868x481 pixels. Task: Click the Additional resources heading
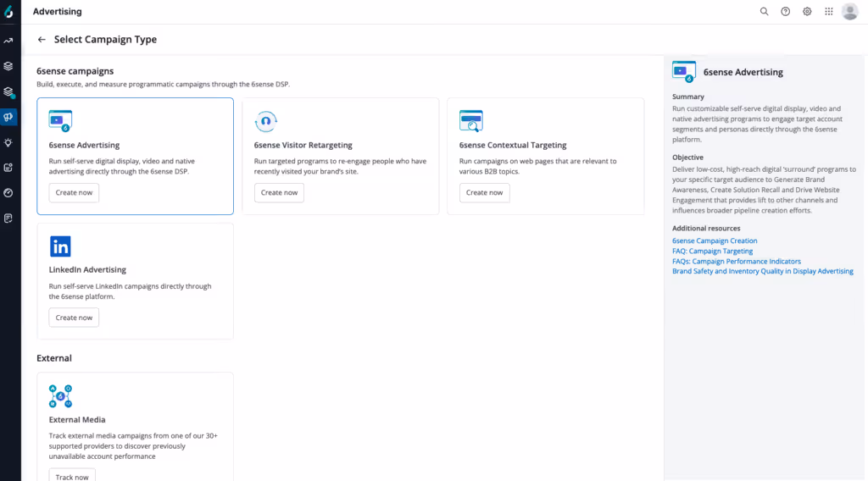(706, 229)
